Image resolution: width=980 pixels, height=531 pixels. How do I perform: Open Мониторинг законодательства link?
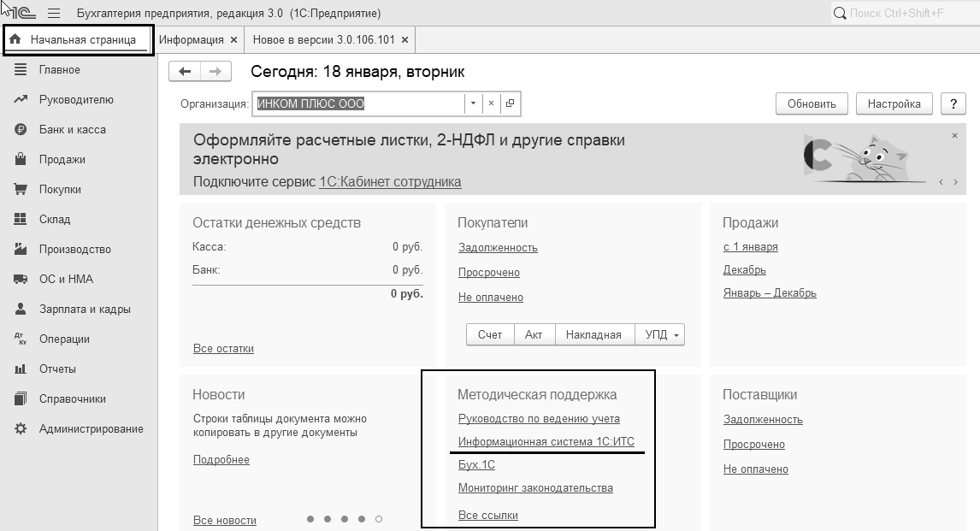[535, 488]
